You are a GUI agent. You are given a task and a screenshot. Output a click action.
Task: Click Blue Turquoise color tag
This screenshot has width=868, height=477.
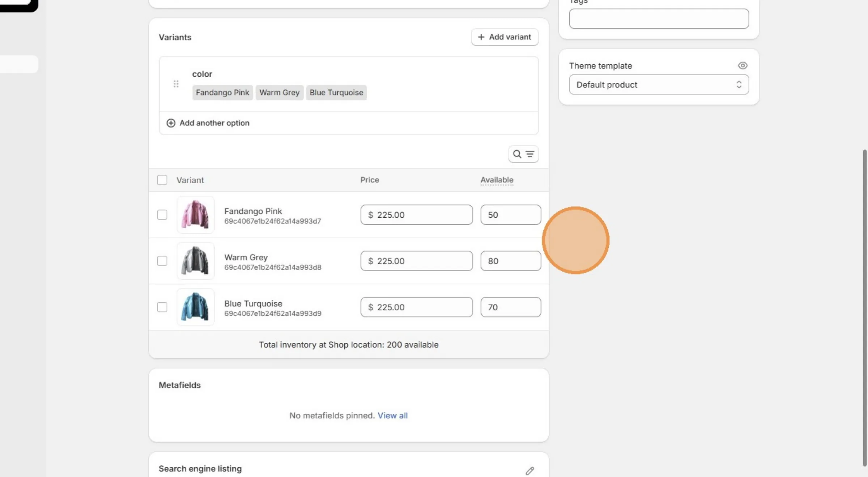tap(336, 93)
